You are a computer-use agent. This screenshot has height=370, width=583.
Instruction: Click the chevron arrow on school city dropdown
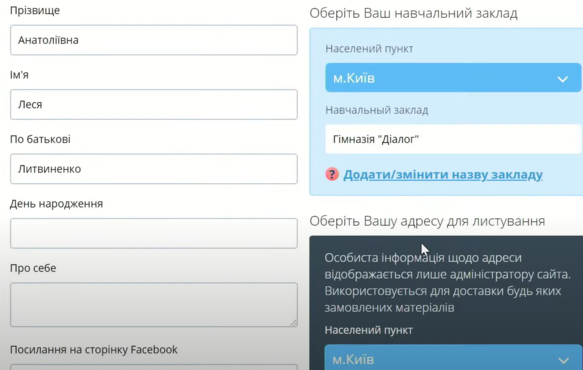point(563,78)
